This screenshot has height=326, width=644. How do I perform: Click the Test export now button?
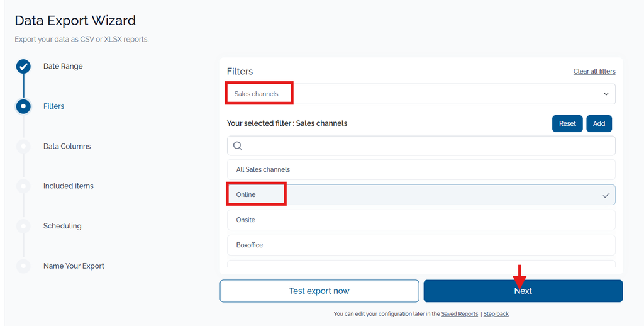click(319, 291)
